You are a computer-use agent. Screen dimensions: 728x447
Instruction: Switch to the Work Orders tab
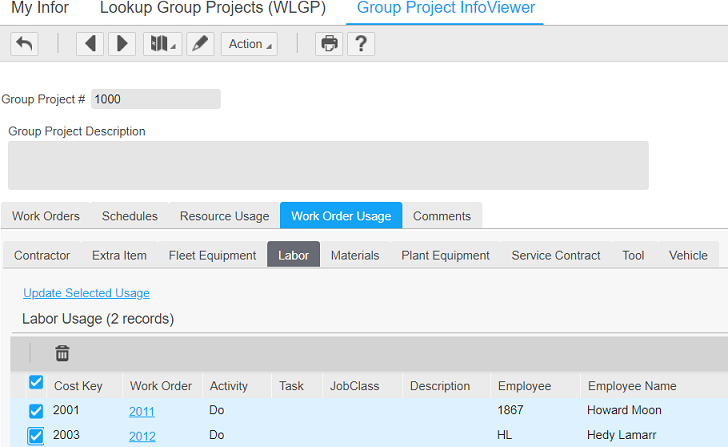(46, 216)
